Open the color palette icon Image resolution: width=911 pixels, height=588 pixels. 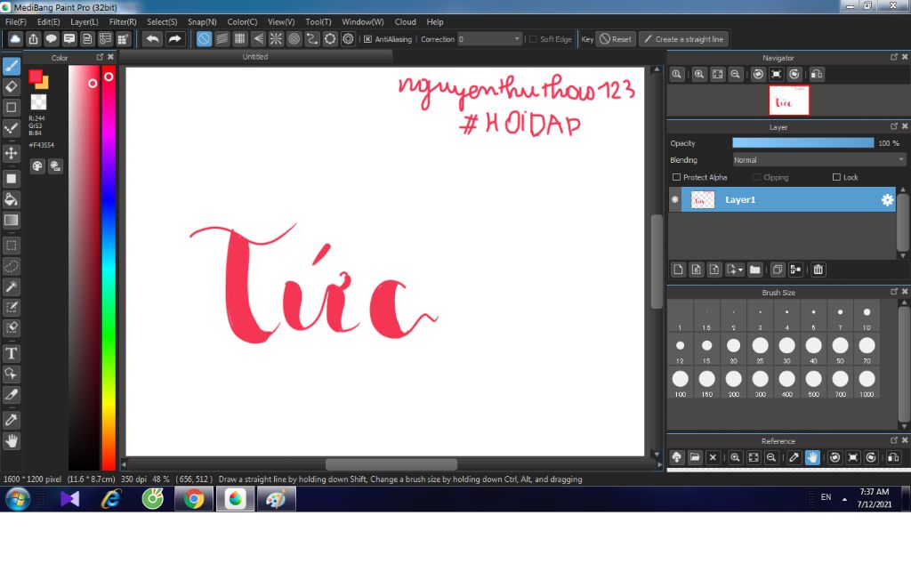[37, 166]
